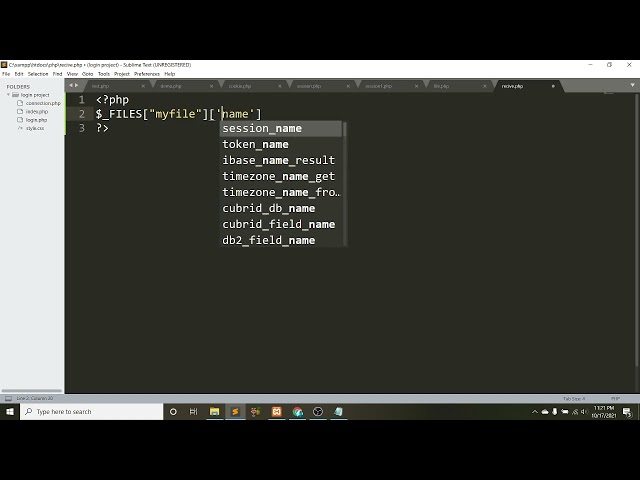Close the test.php tab
The width and height of the screenshot is (640, 480).
coord(143,86)
